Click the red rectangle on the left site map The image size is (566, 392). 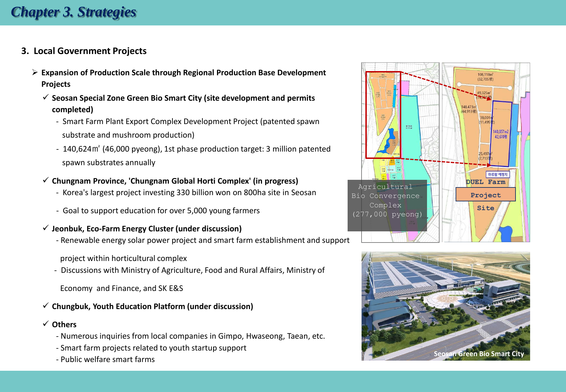click(x=383, y=114)
